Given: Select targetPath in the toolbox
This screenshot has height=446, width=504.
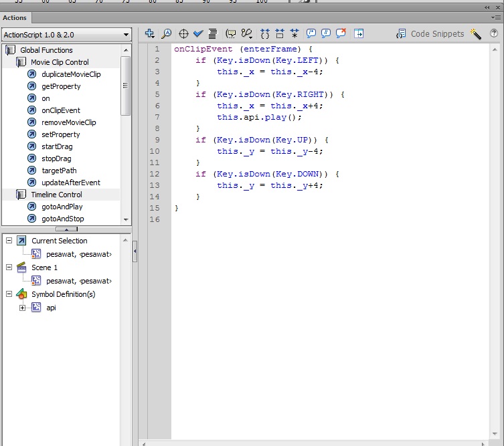Looking at the screenshot, I should (59, 171).
